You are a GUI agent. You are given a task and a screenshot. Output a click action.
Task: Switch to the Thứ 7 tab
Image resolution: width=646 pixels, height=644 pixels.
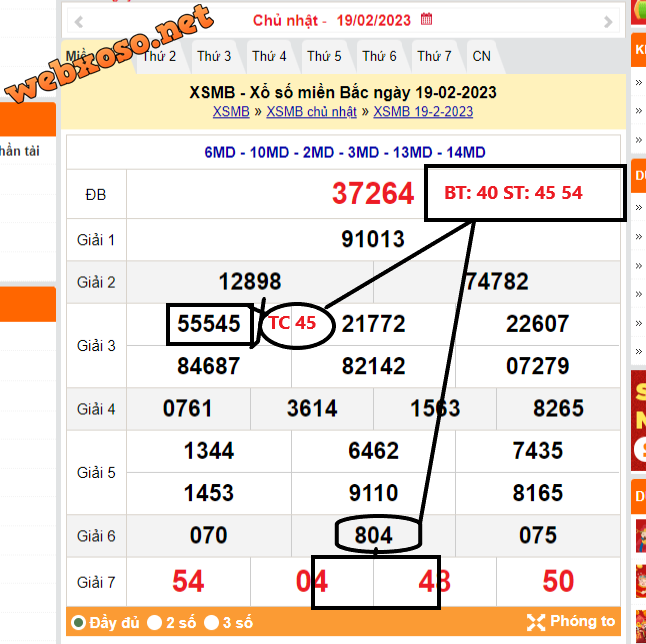pyautogui.click(x=434, y=56)
